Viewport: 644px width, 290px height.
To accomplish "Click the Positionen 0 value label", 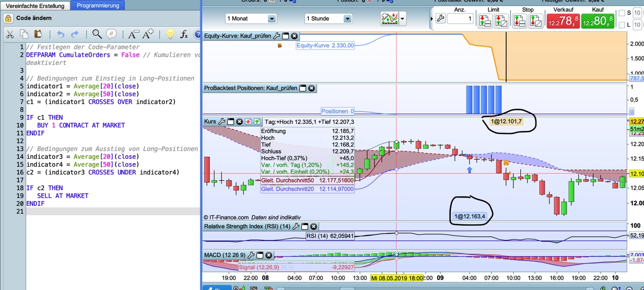I will (337, 111).
